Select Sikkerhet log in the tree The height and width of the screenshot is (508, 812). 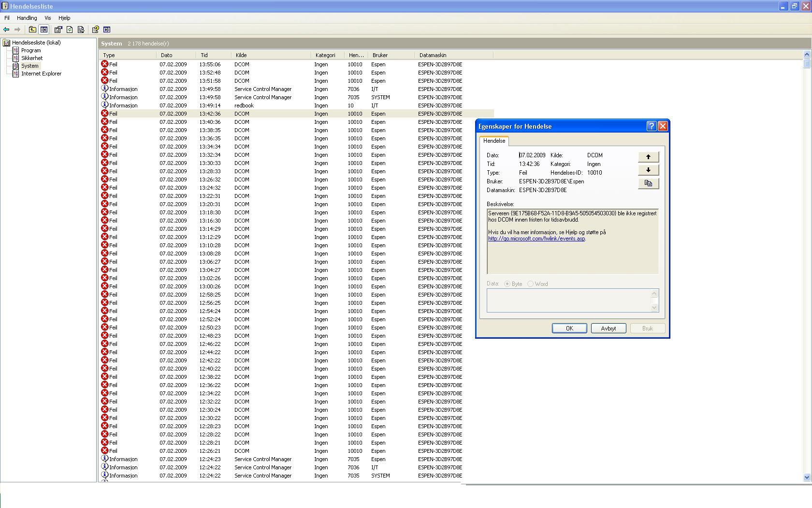32,58
